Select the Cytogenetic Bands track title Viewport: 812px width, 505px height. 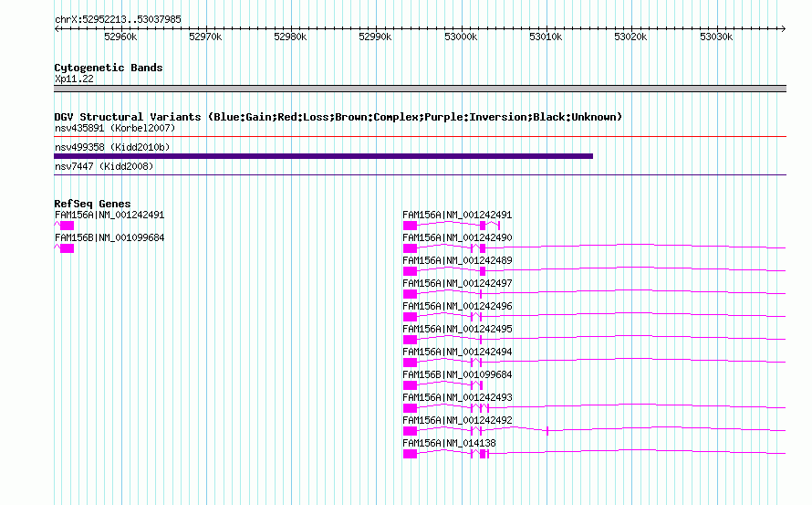109,68
